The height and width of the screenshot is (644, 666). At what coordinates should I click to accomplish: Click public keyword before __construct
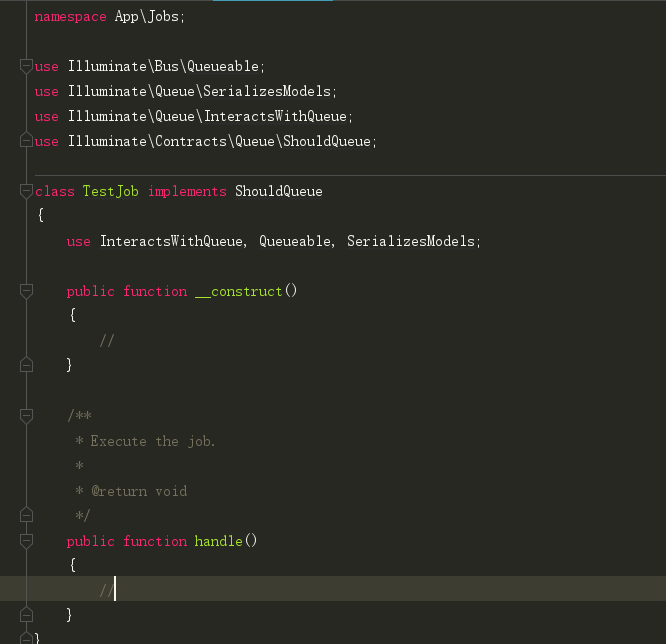coord(90,291)
